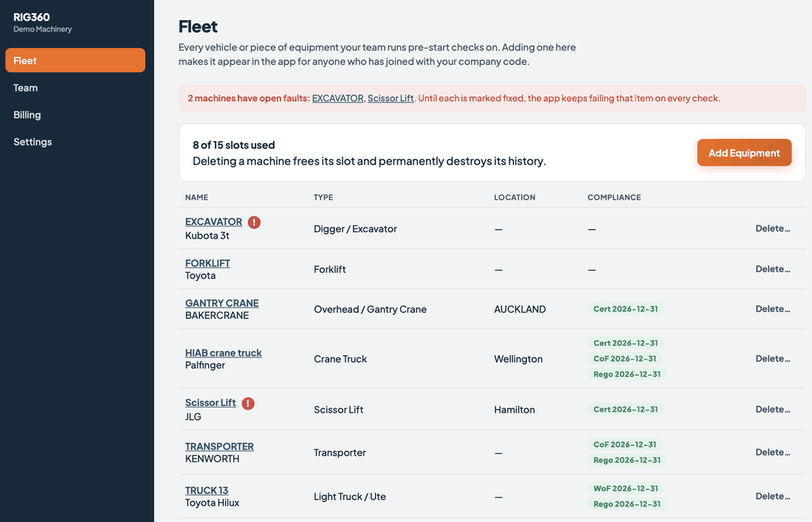Delete the TRUCK 13 row
The image size is (812, 522).
(773, 496)
